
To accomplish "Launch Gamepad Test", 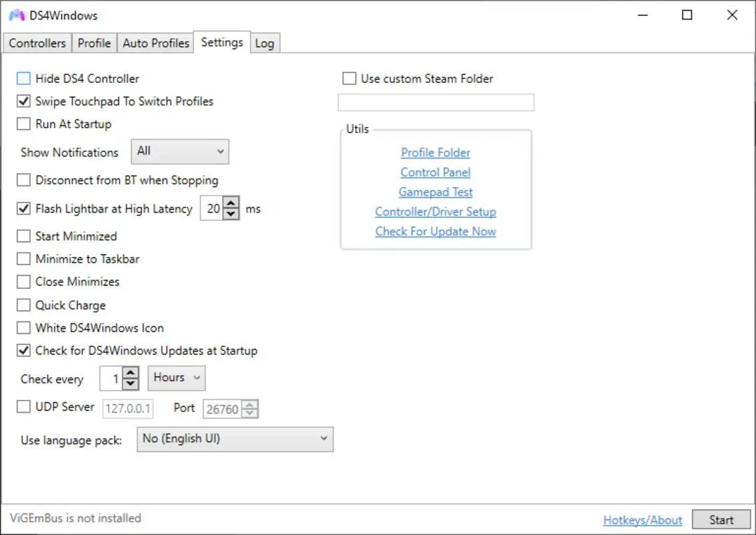I will pyautogui.click(x=435, y=192).
